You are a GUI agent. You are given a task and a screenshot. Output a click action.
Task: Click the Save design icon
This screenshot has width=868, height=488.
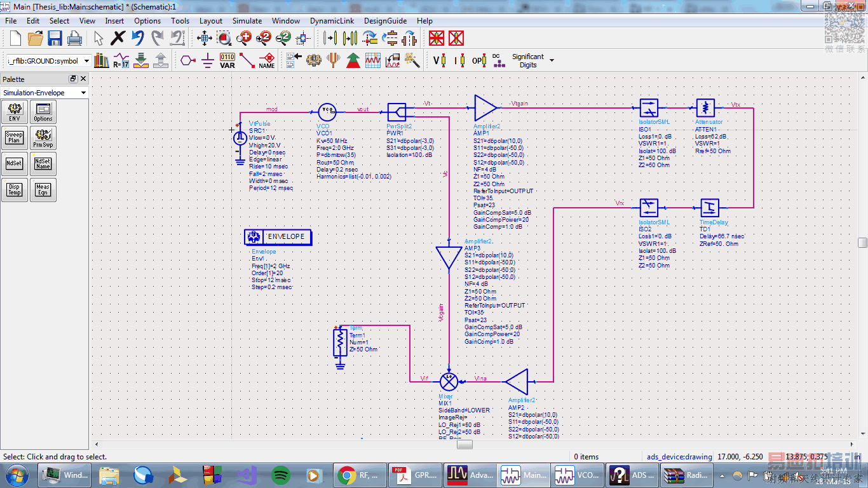(x=55, y=38)
